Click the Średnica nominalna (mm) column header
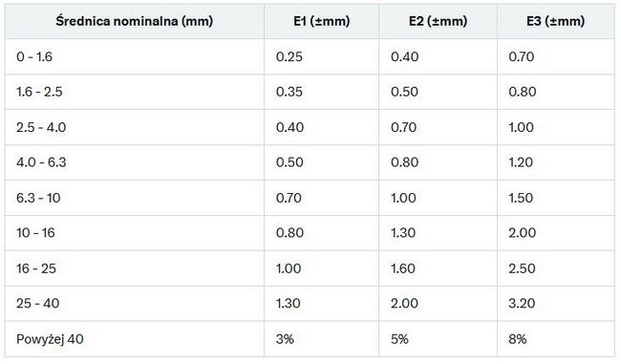This screenshot has height=364, width=621. click(135, 21)
